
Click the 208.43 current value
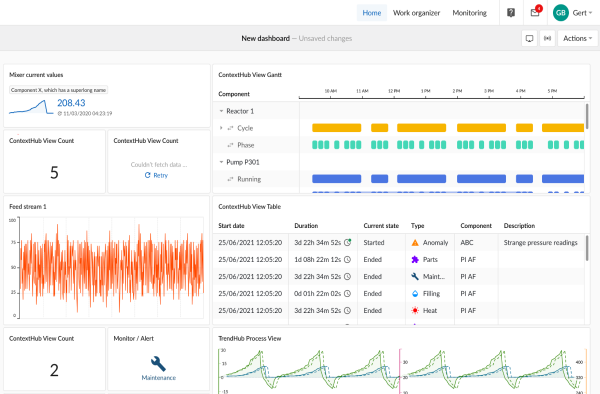pyautogui.click(x=71, y=103)
